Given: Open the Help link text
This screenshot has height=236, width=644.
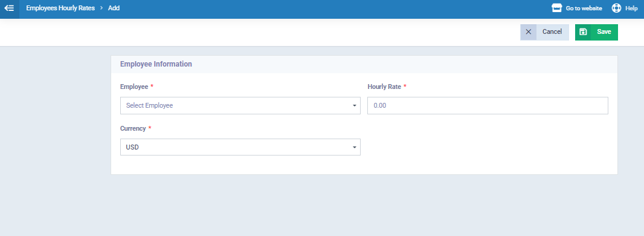Looking at the screenshot, I should point(631,8).
